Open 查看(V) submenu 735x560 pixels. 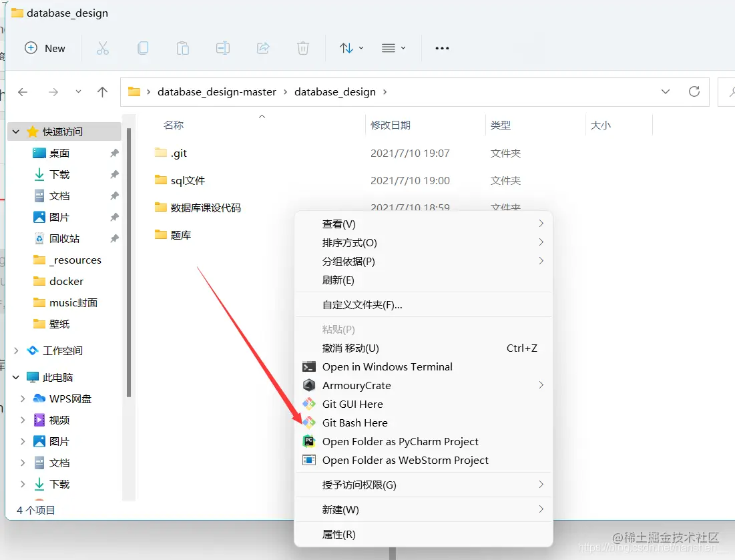[x=423, y=224]
